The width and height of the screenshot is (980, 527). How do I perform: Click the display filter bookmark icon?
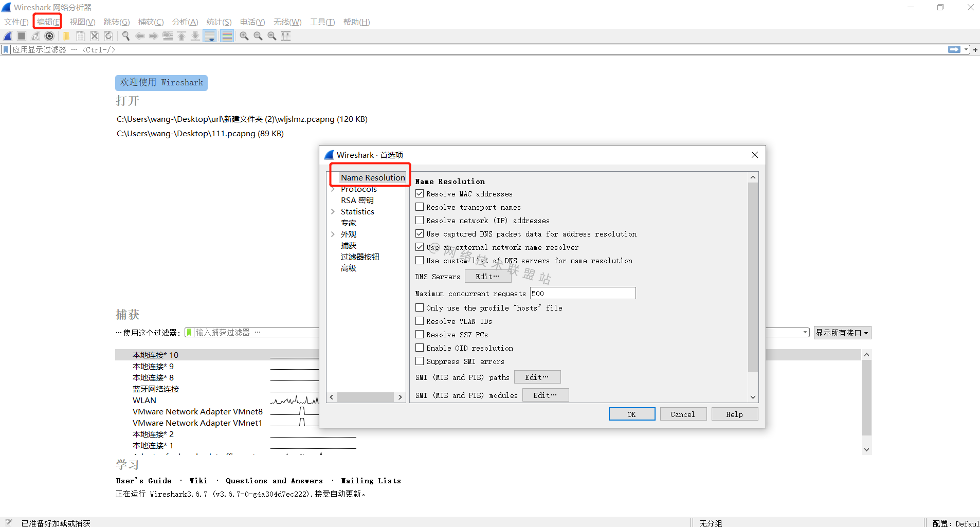[6, 50]
